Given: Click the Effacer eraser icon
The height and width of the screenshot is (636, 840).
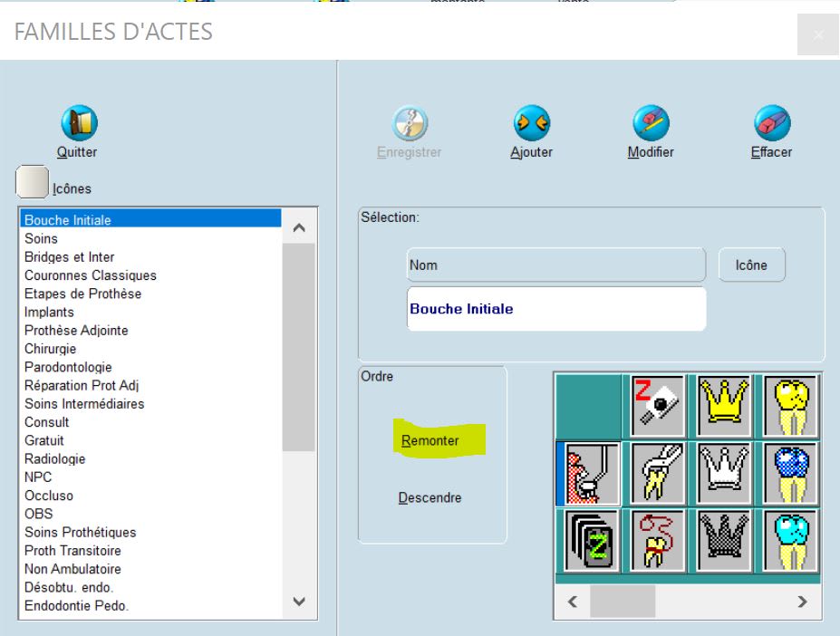Looking at the screenshot, I should 771,123.
